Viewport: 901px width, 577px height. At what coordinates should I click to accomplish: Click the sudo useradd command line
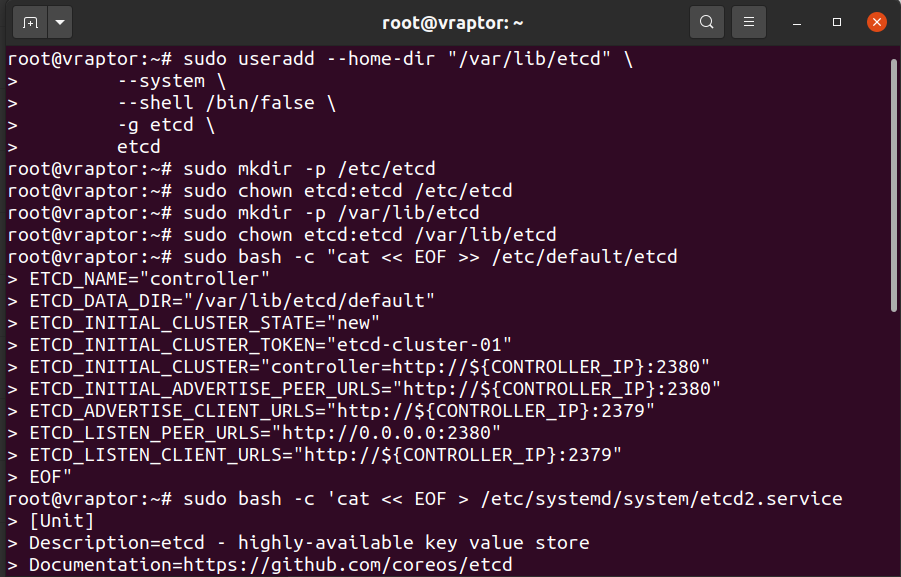click(x=408, y=59)
